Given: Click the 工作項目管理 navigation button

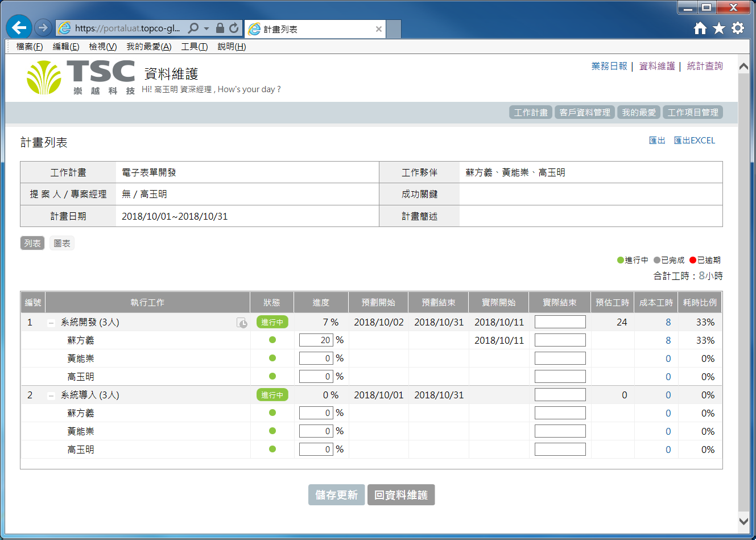Looking at the screenshot, I should (x=692, y=113).
